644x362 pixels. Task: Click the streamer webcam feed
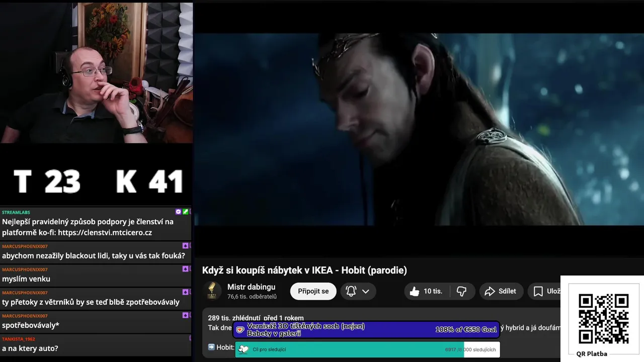(x=96, y=73)
